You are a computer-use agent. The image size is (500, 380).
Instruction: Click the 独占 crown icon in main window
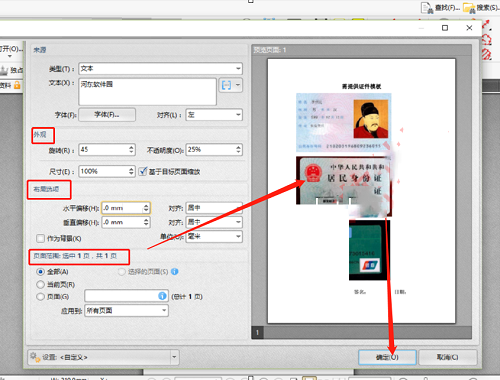point(4,70)
